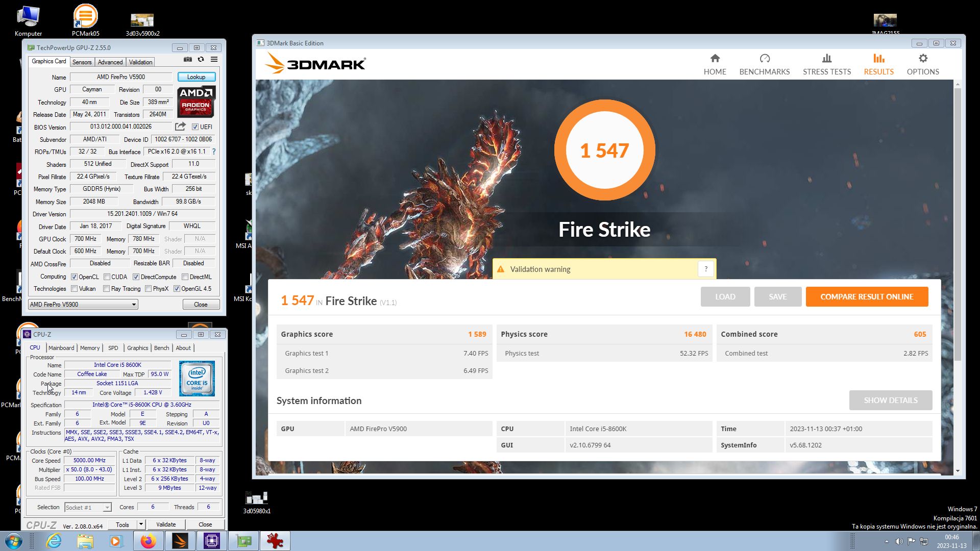Open the SPD tab in CPU-Z
This screenshot has width=980, height=551.
click(113, 348)
